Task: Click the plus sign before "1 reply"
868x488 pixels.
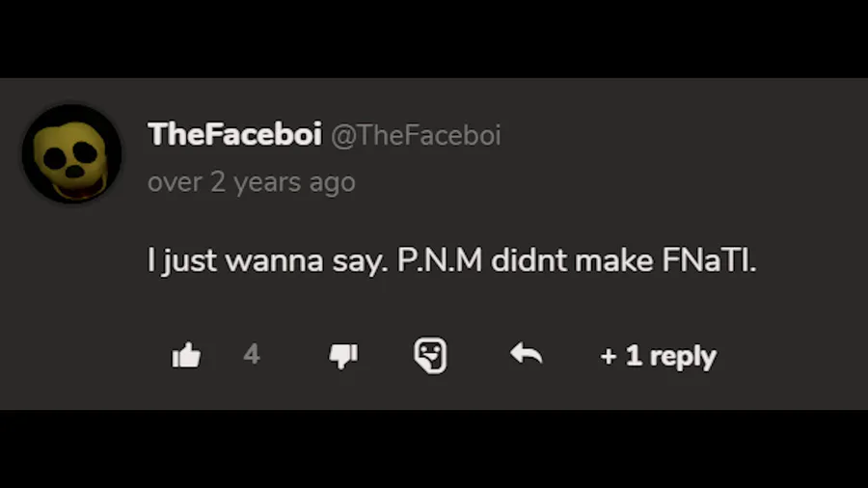Action: [x=609, y=357]
